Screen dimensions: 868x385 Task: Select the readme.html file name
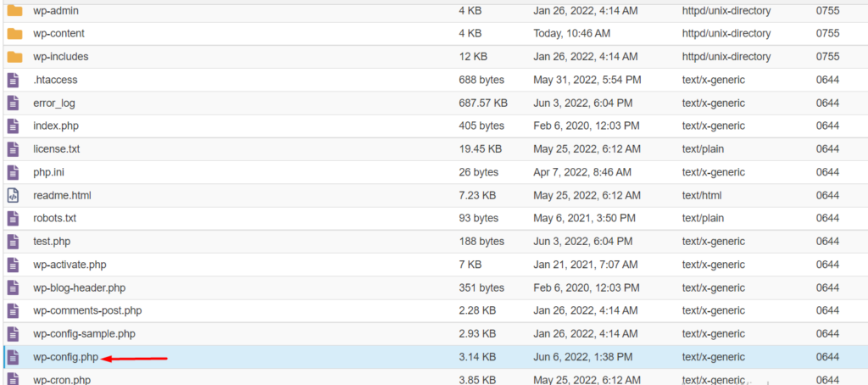point(62,195)
